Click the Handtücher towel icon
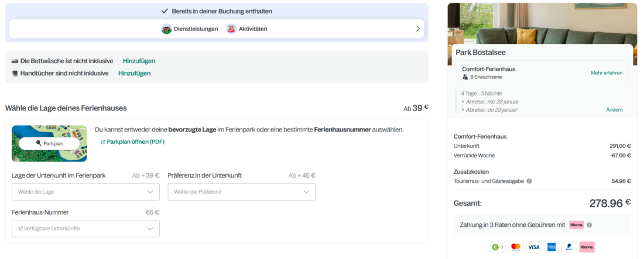Viewport: 644px width, 259px height. click(15, 74)
